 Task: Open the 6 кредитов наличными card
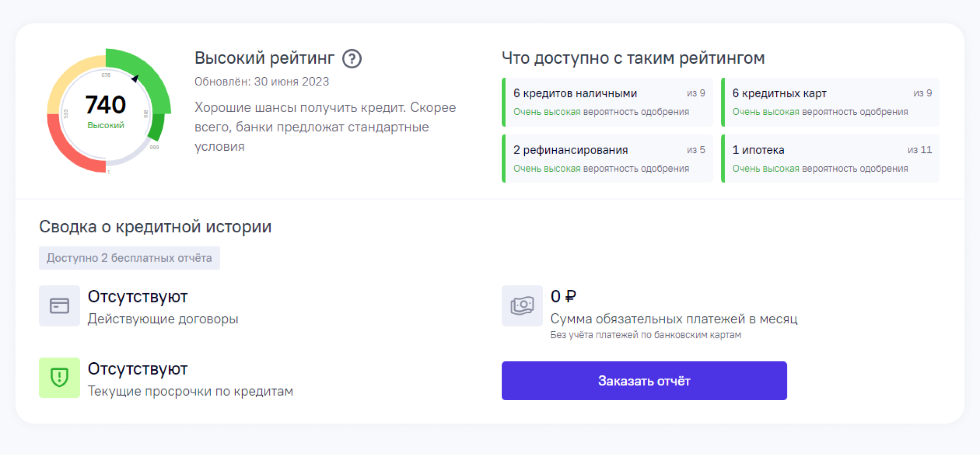click(607, 102)
